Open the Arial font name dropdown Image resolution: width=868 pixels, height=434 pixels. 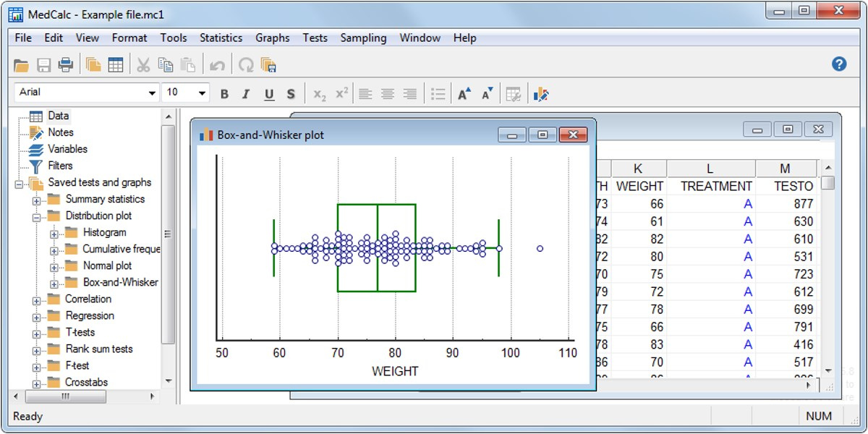152,93
